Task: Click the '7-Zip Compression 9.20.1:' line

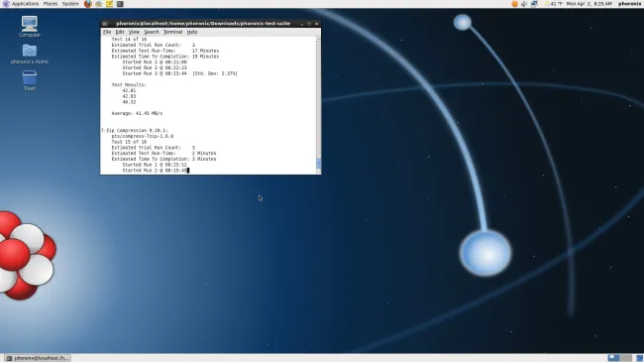Action: [x=135, y=130]
